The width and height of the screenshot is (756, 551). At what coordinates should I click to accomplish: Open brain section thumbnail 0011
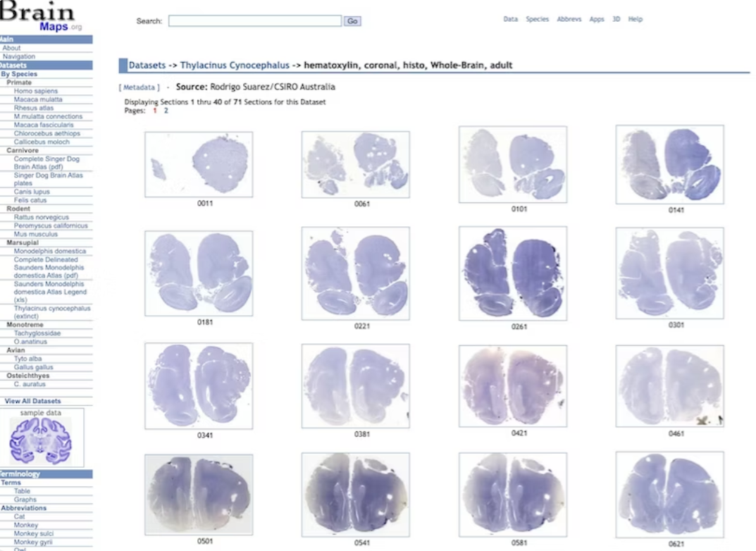[x=199, y=163]
